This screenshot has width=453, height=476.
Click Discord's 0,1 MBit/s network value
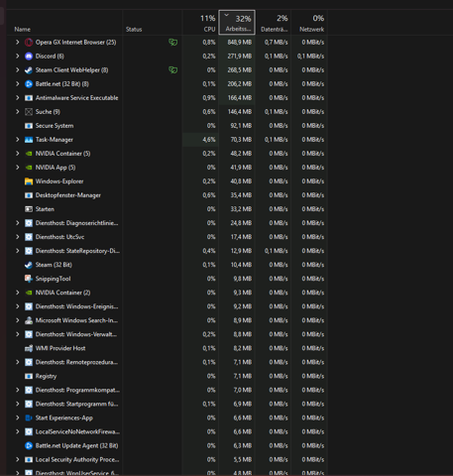click(x=310, y=57)
